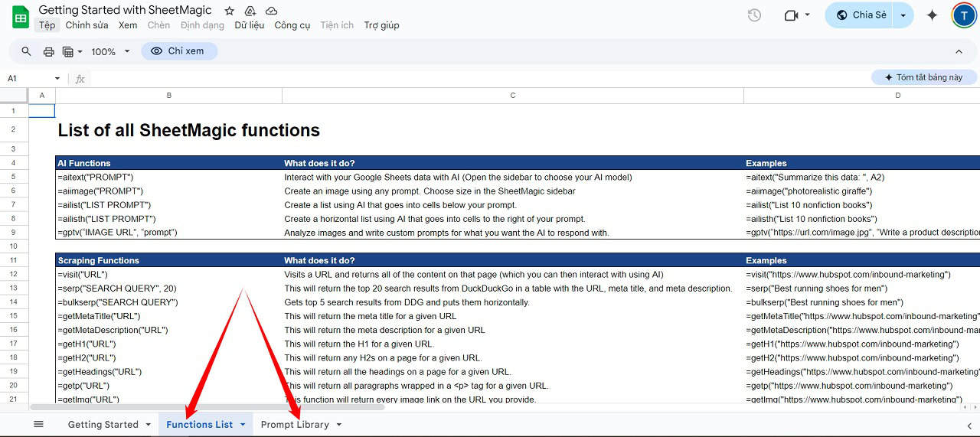Select the =getMetaTitle("URL") cell
The width and height of the screenshot is (980, 437).
(168, 316)
